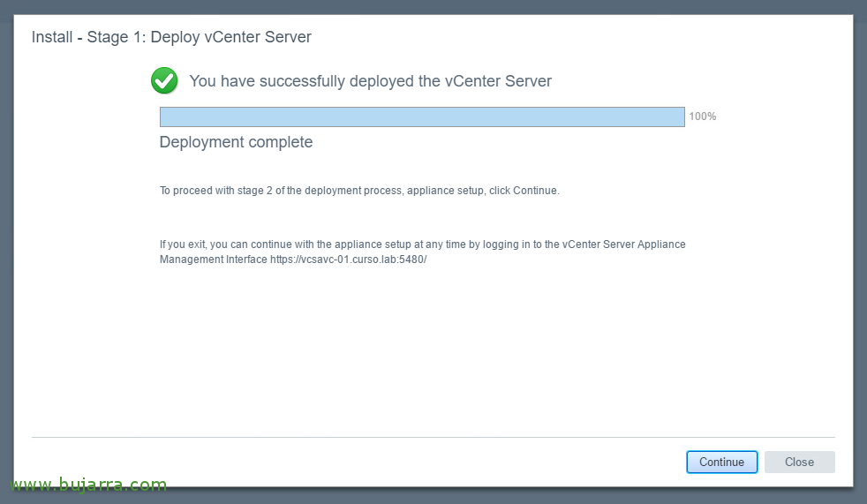Click the word Continue in the instruction sentence
Viewport: 867px width, 504px height.
point(535,191)
